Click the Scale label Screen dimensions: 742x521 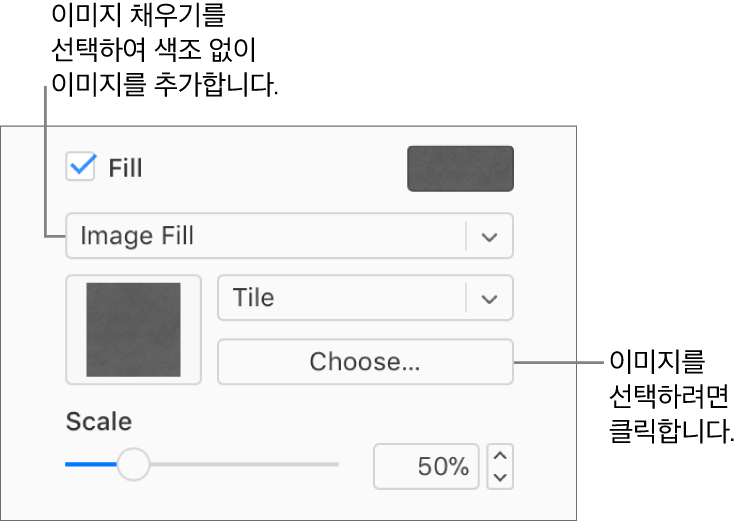[x=98, y=421]
